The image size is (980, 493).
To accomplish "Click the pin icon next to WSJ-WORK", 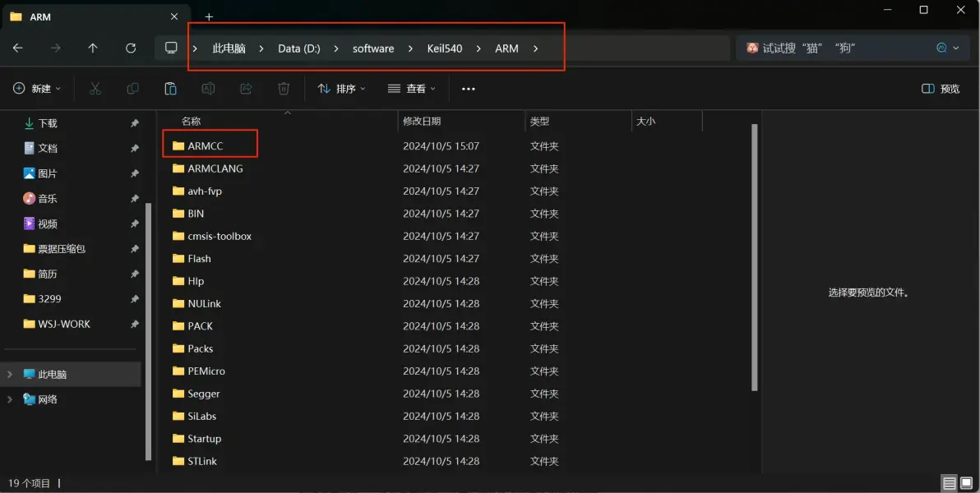I will [x=134, y=324].
